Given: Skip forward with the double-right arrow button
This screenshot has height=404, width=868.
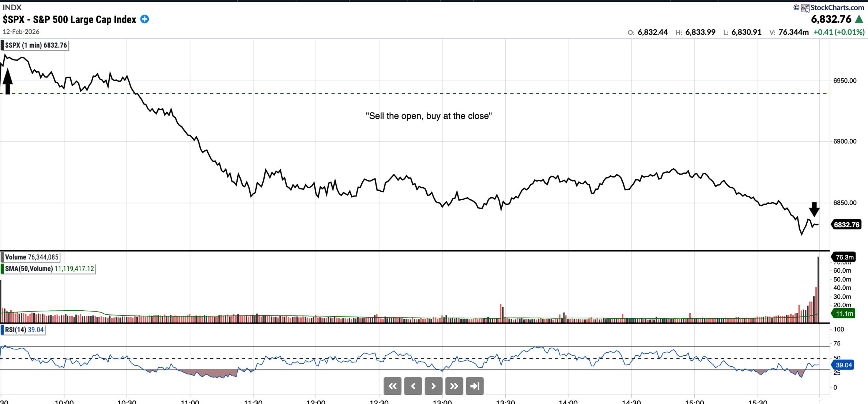Looking at the screenshot, I should click(x=454, y=386).
